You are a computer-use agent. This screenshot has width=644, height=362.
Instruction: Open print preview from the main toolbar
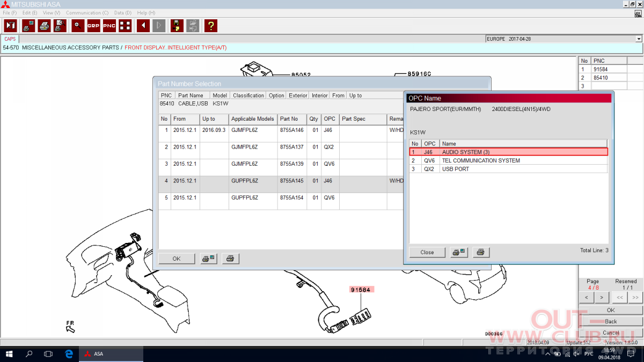pos(61,25)
